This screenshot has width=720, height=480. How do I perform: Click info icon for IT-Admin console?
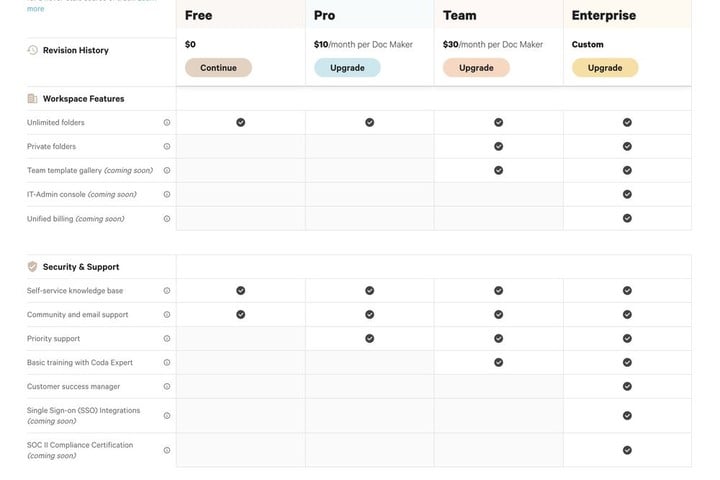[167, 194]
